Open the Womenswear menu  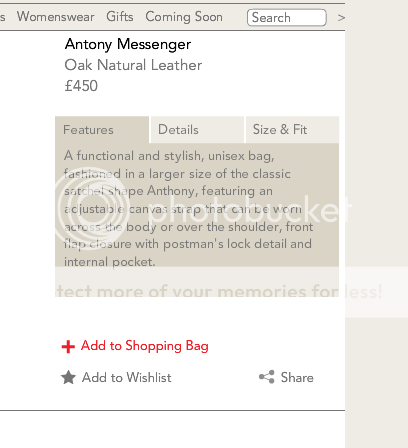56,16
